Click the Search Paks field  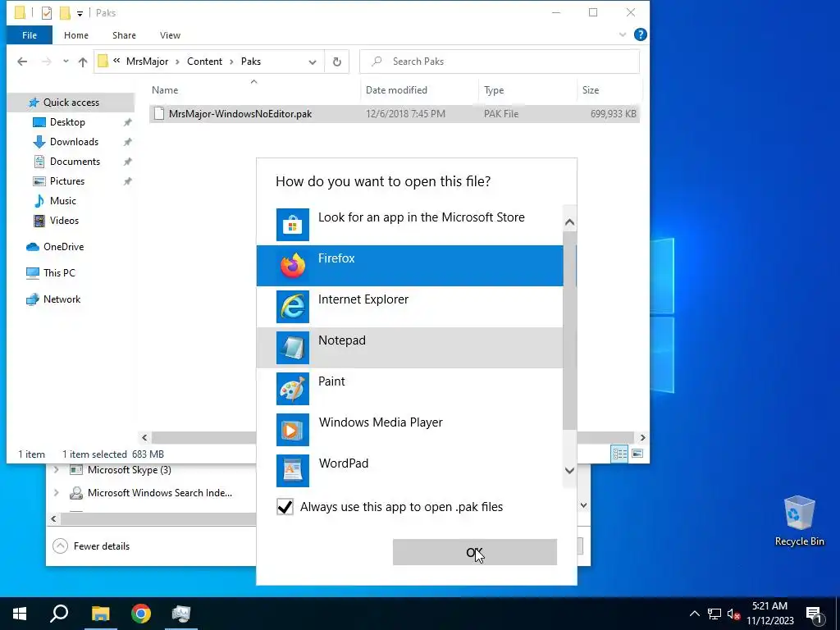point(500,62)
